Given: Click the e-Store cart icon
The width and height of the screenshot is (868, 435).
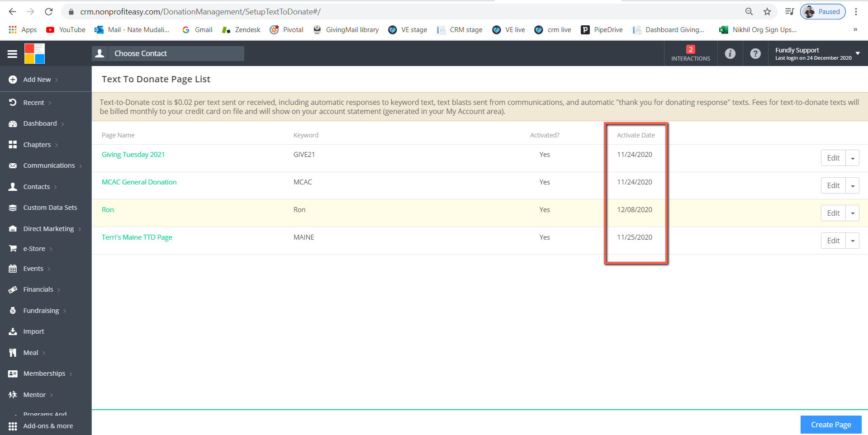Looking at the screenshot, I should click(13, 249).
